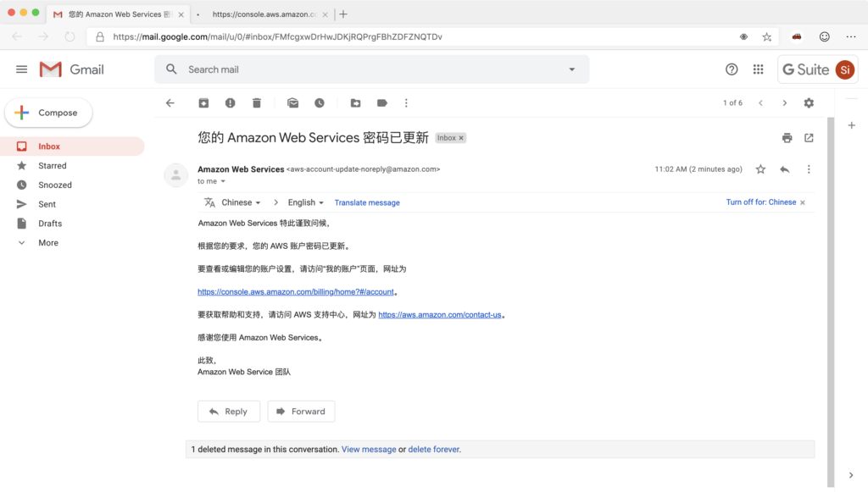Get add-ons plus icon in side panel
Screen dimensions: 868x492
[x=851, y=125]
